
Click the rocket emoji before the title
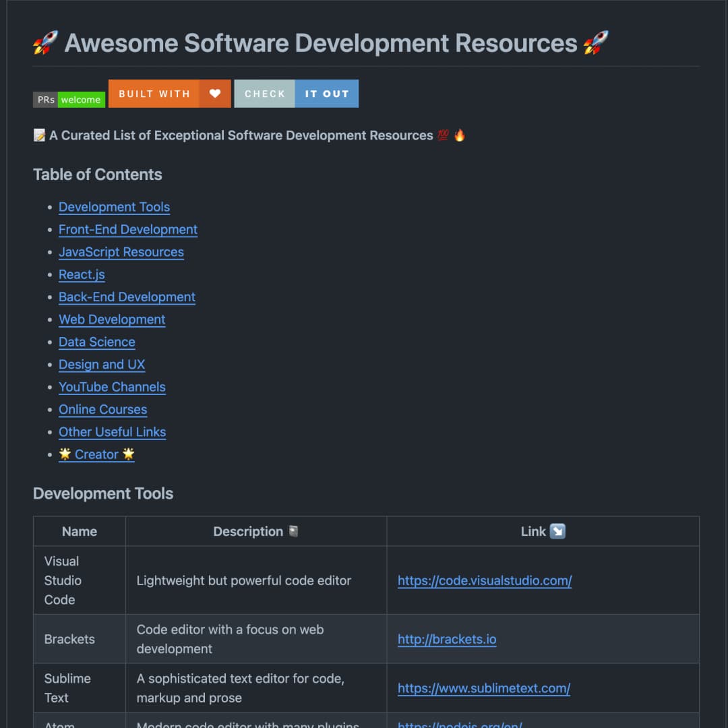click(46, 42)
